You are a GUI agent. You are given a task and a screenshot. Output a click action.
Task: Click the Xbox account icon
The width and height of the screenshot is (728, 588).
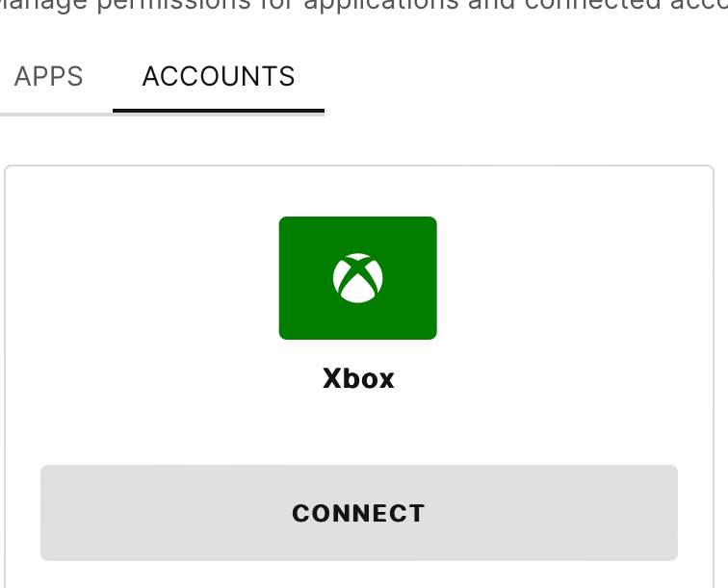(x=358, y=278)
